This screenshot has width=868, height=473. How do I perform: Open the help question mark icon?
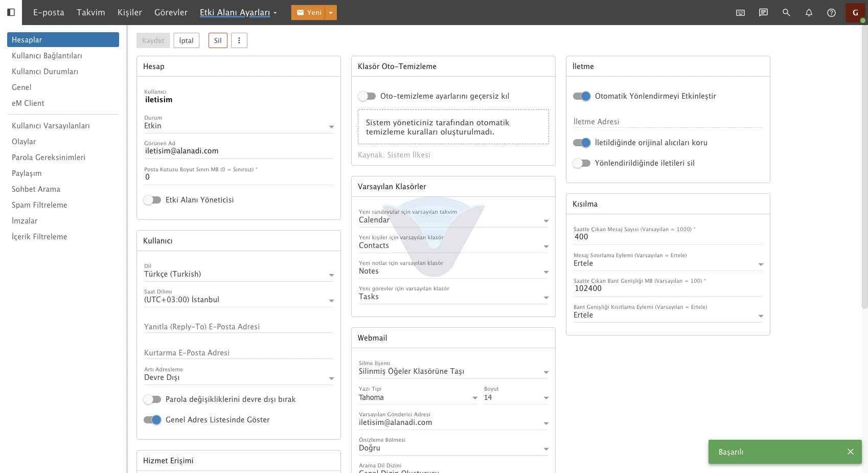[832, 13]
